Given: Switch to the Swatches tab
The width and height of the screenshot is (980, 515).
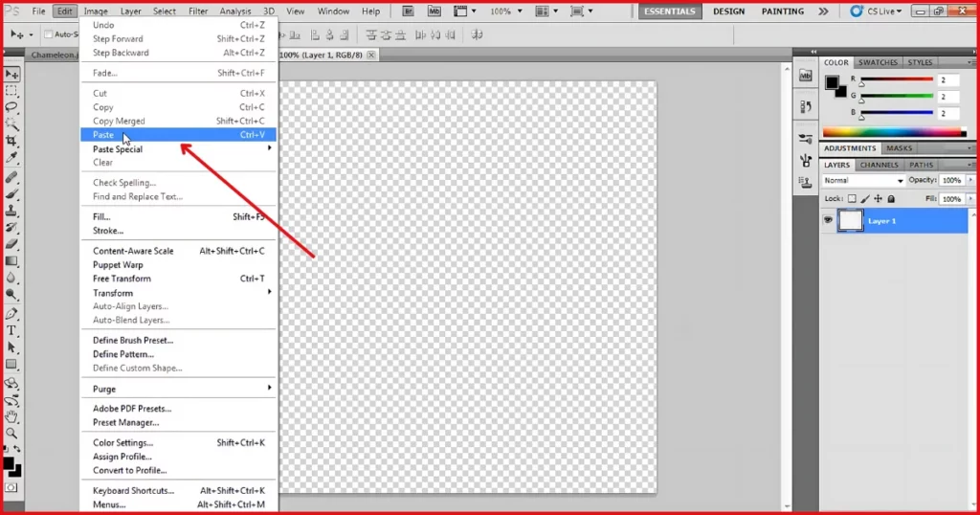Looking at the screenshot, I should tap(878, 62).
